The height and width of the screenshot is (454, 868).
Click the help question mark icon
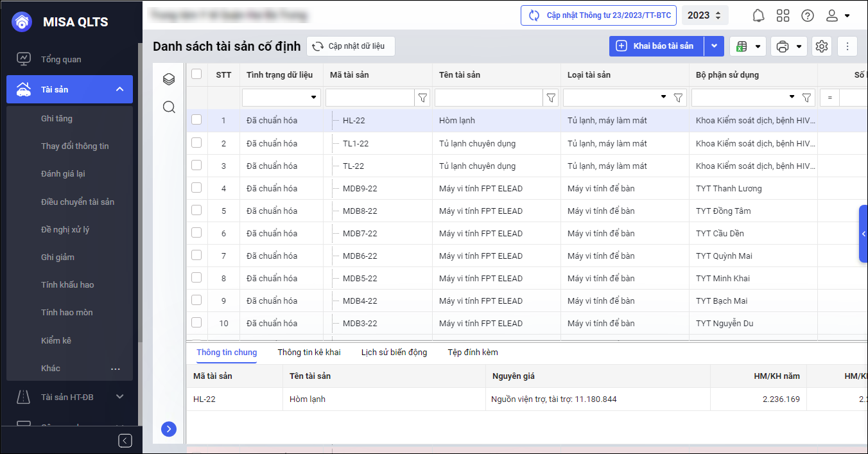click(x=808, y=15)
